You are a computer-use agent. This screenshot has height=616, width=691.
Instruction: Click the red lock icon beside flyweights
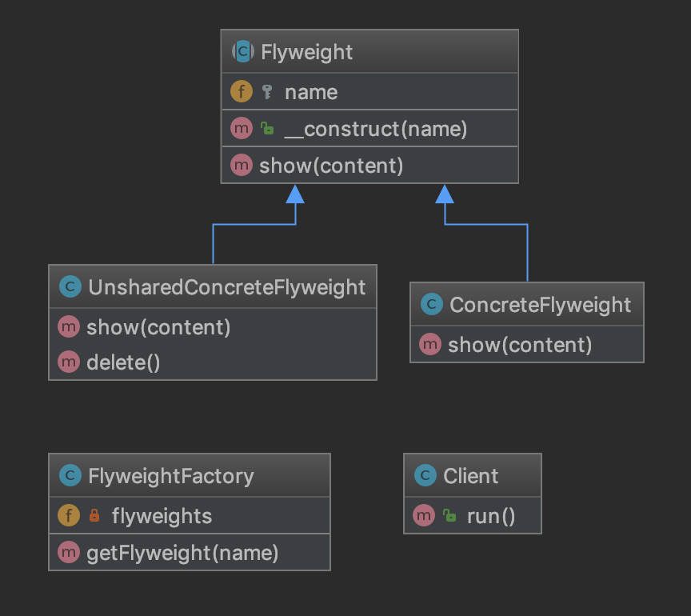coord(94,516)
